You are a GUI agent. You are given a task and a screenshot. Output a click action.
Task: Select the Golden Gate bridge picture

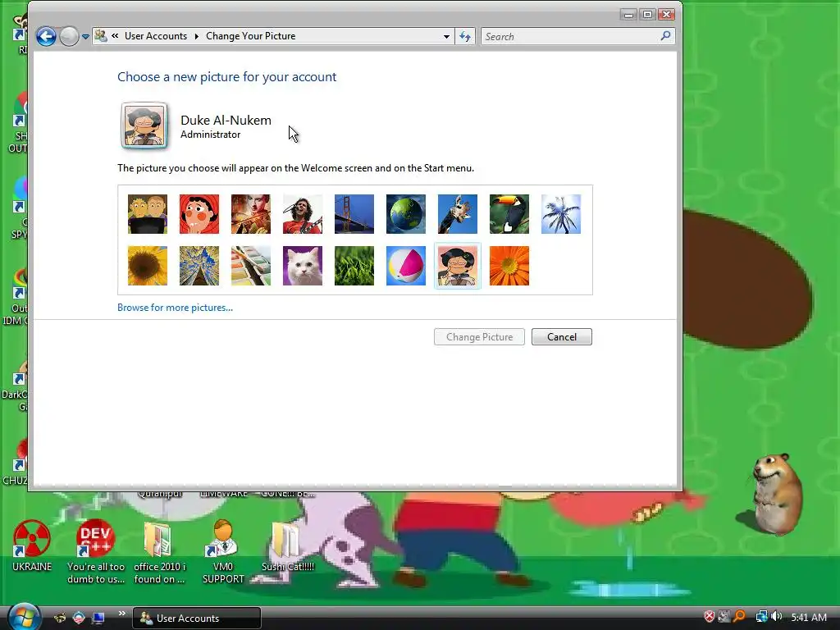click(354, 214)
